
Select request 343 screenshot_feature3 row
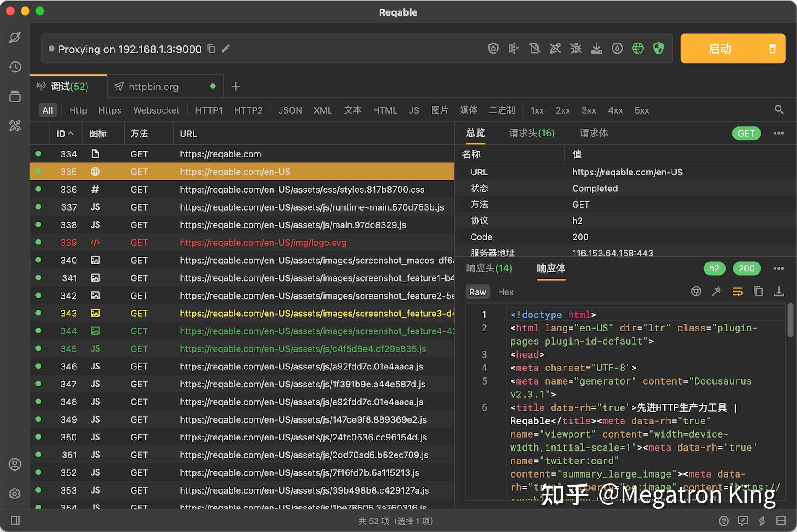pos(242,314)
